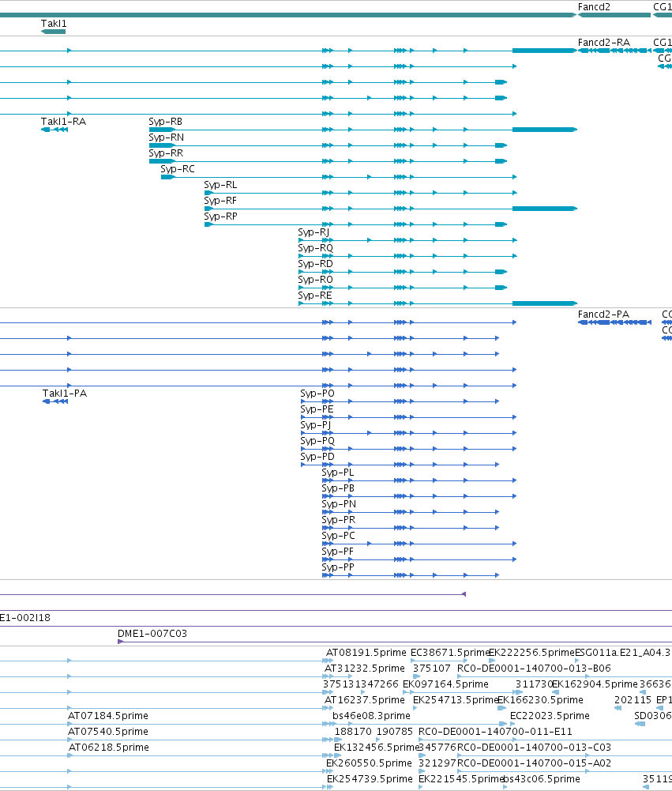Click the RC0-DE0001-140700-015-A02 label
The width and height of the screenshot is (672, 791).
535,763
